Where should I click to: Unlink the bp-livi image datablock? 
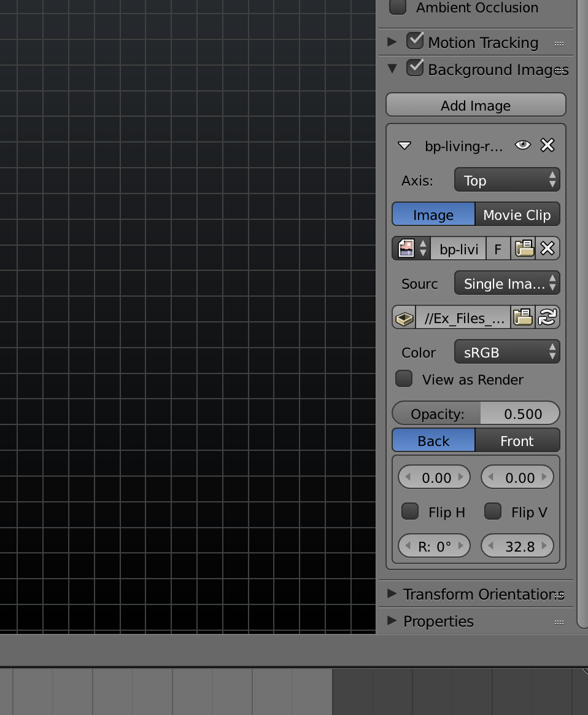pyautogui.click(x=547, y=248)
